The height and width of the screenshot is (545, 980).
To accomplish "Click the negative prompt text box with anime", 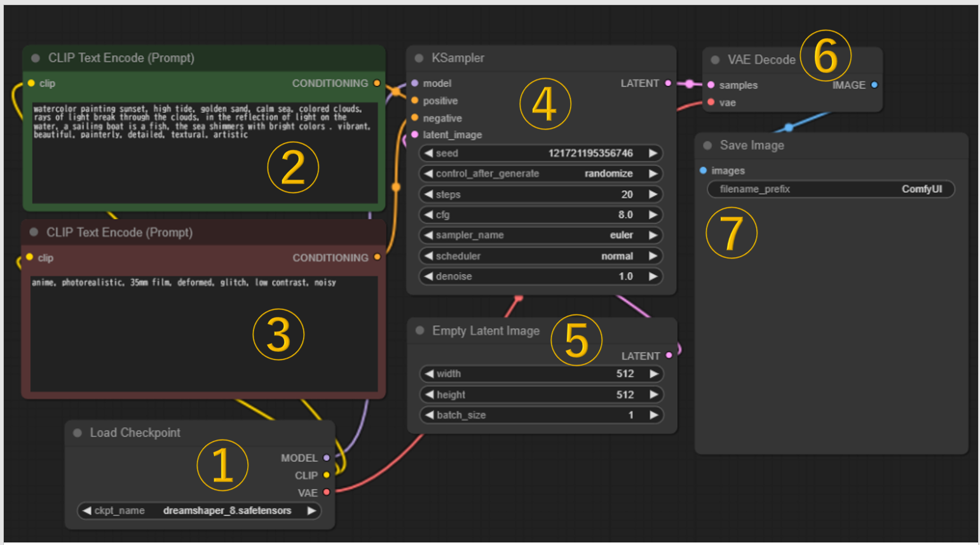I will 203,333.
